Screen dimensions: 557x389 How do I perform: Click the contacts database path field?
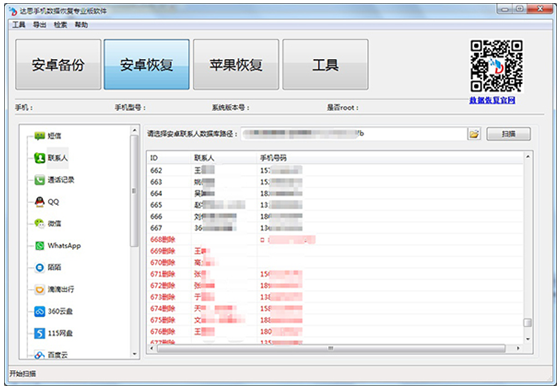pos(354,134)
